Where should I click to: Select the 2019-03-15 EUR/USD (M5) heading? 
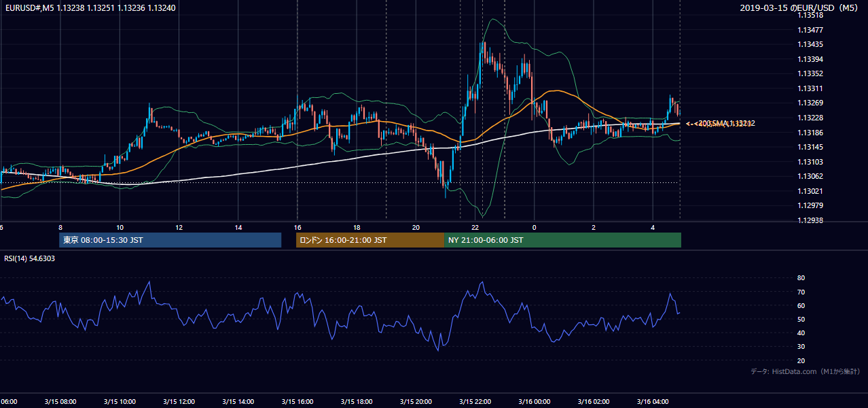pos(799,7)
